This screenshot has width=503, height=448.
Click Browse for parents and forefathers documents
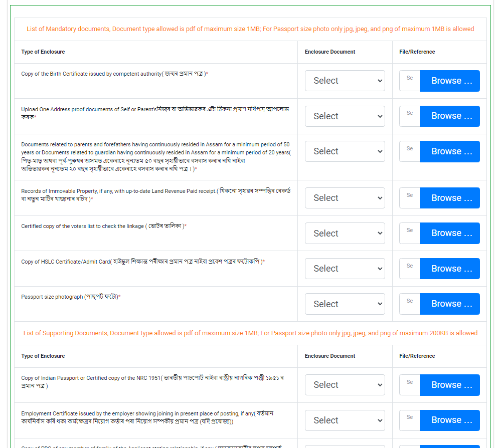click(449, 151)
